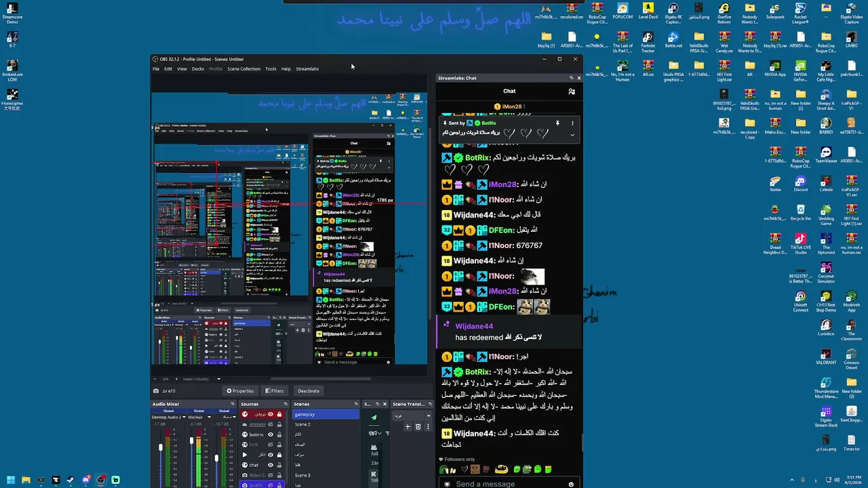Open the chat community users icon
The image size is (868, 488).
tap(572, 91)
